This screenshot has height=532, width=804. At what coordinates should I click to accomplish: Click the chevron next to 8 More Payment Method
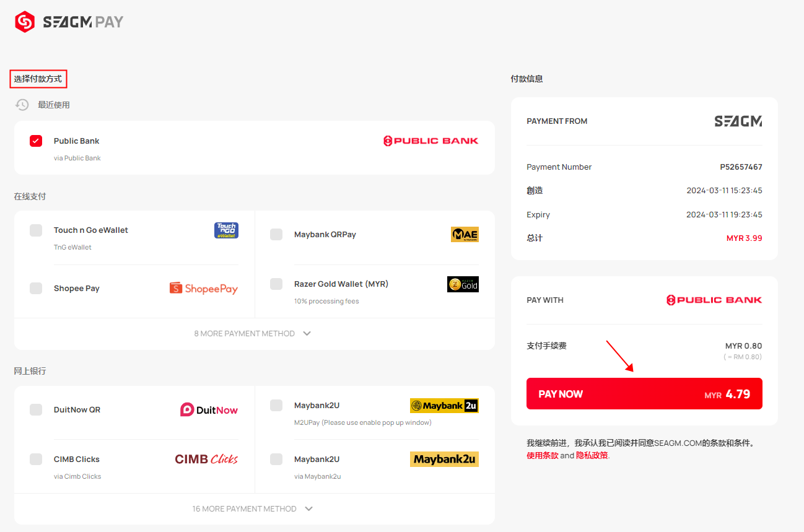click(x=307, y=333)
